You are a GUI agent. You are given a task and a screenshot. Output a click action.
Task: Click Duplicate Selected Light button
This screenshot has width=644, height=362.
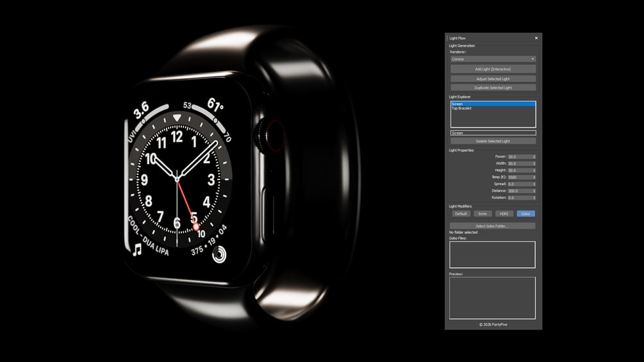coord(493,88)
